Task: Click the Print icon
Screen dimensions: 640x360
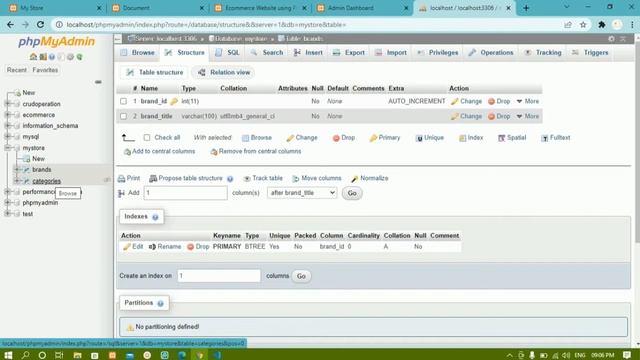Action: 121,178
